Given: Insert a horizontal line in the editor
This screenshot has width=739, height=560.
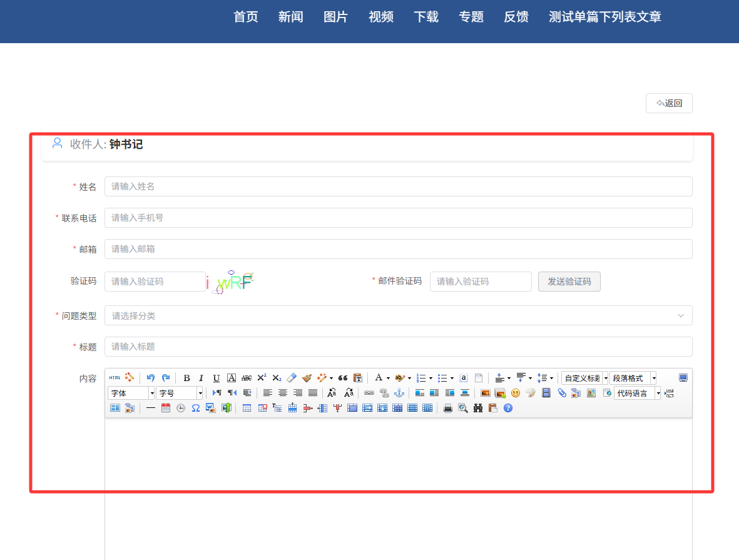Looking at the screenshot, I should pos(151,408).
